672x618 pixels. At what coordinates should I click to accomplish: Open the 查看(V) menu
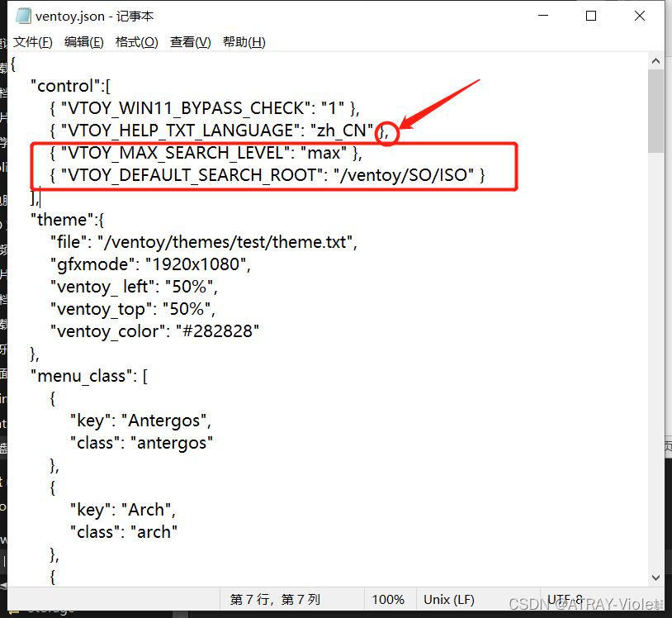[x=190, y=42]
